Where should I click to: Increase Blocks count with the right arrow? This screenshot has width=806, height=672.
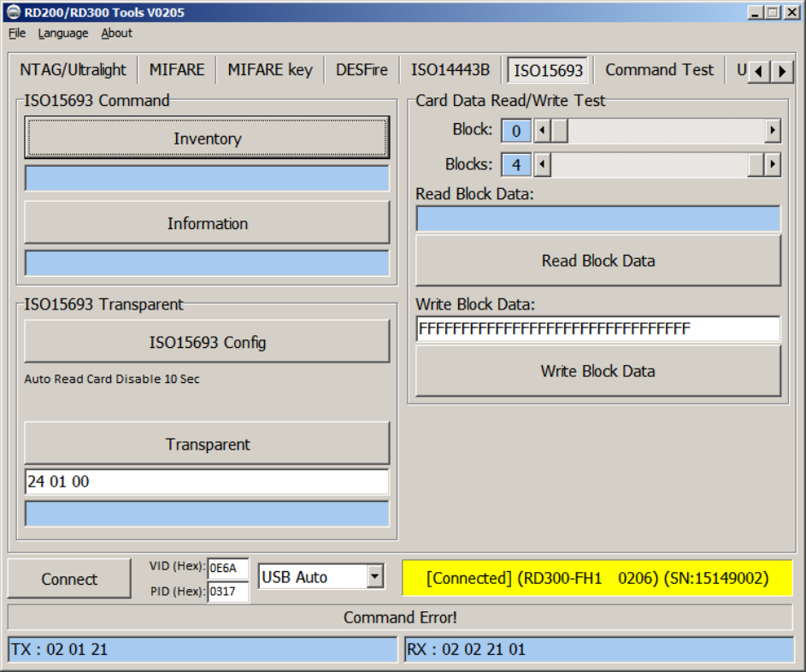pyautogui.click(x=772, y=165)
